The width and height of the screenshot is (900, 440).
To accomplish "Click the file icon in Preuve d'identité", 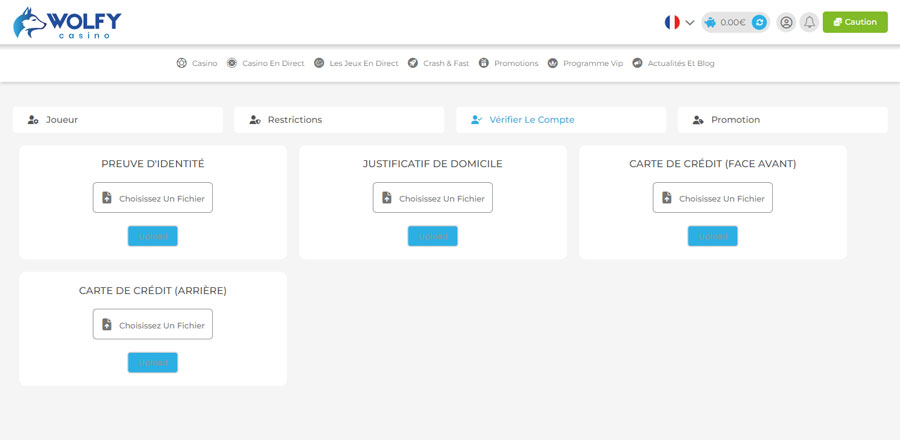I will click(x=107, y=198).
